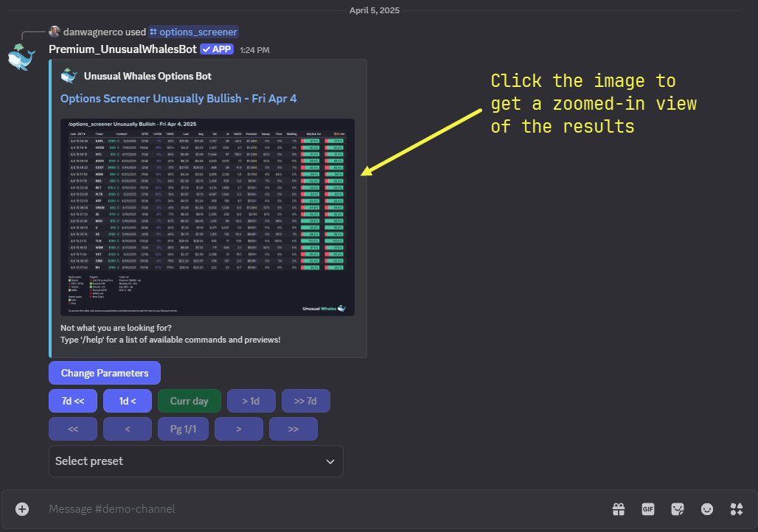Open the apps launcher icon in message bar

point(736,509)
